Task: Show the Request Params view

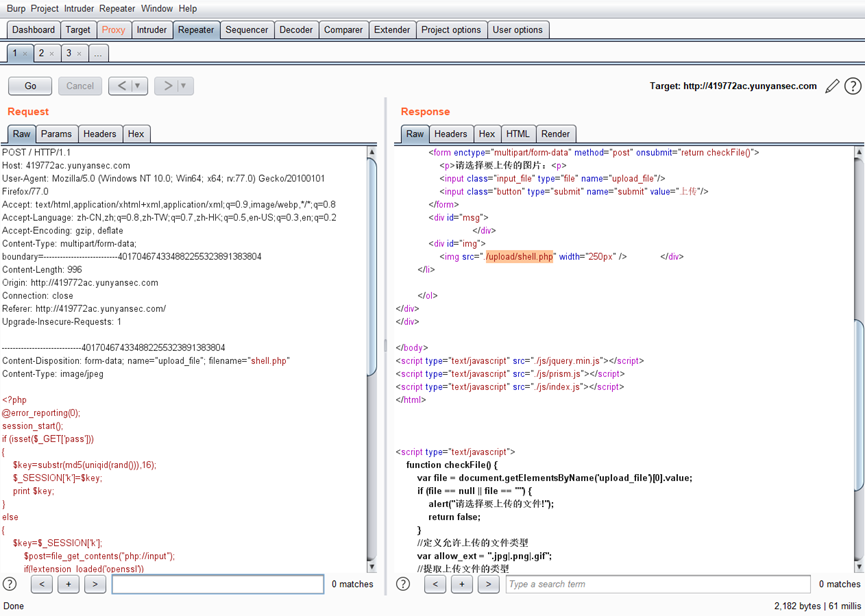Action: coord(56,134)
